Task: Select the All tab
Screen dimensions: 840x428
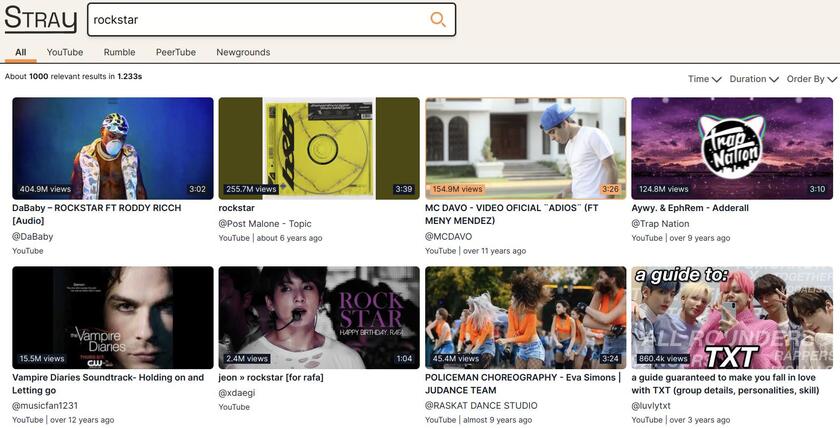Action: (x=20, y=52)
